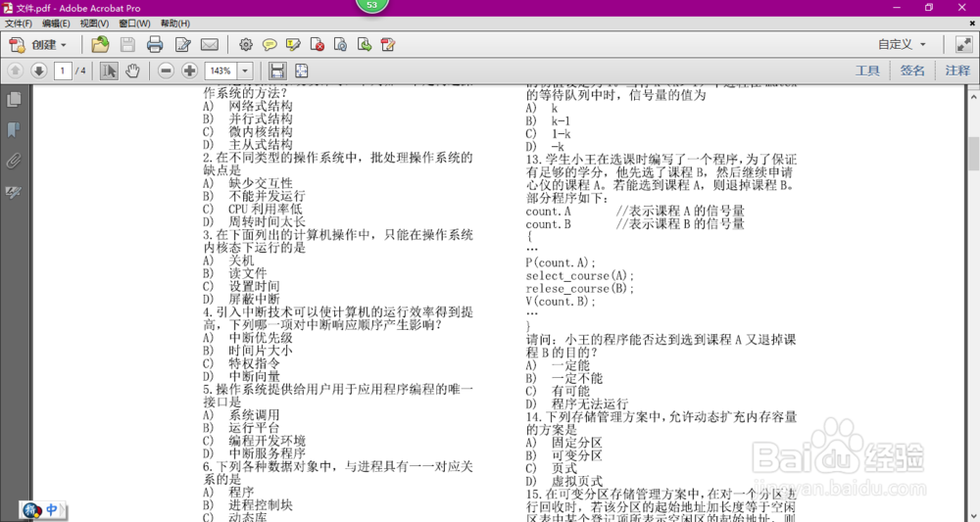Click the page number input field
The height and width of the screenshot is (522, 980).
(x=62, y=71)
